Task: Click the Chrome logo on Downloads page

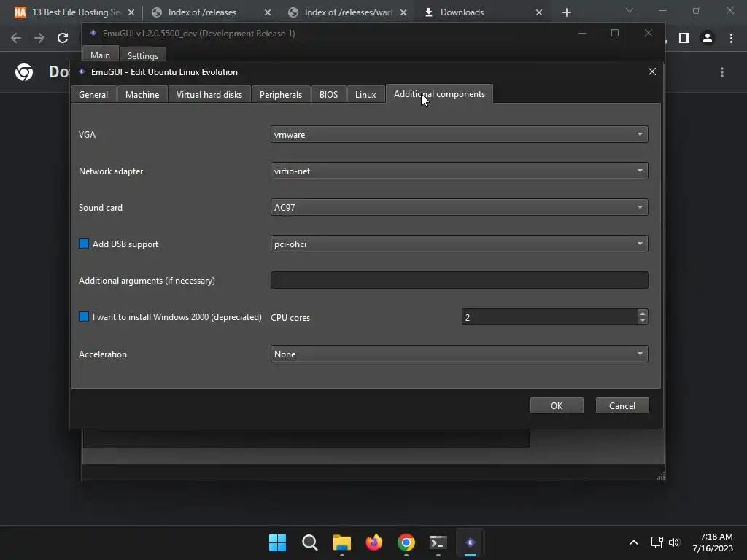Action: pos(24,72)
